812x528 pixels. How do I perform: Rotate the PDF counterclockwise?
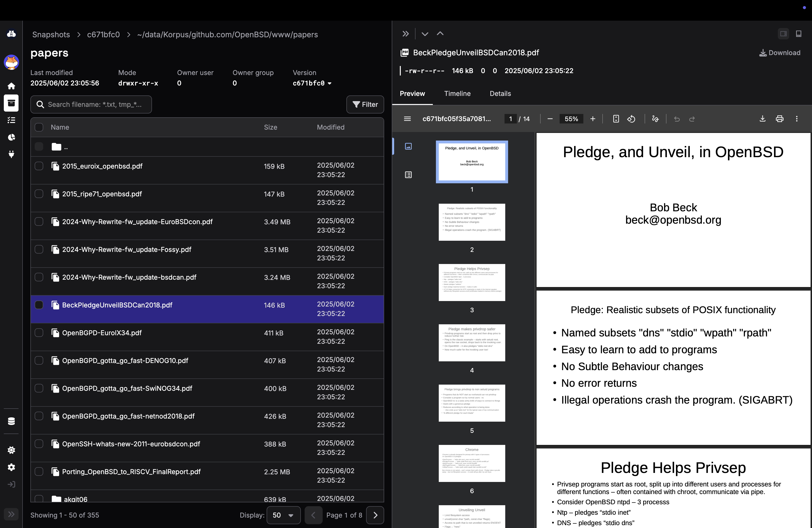631,119
